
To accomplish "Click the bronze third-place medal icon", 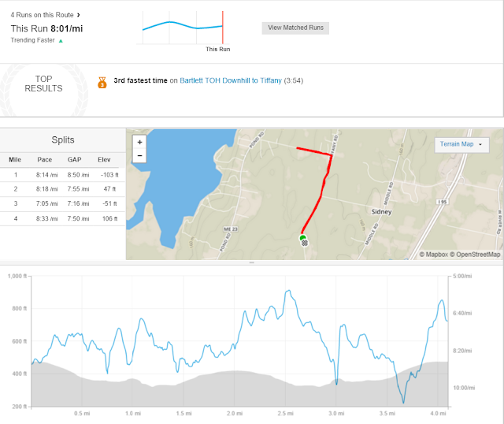I will click(102, 82).
